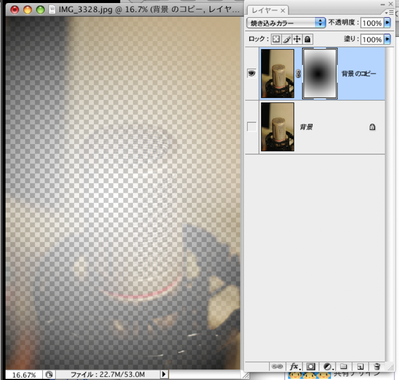Expand the 不透明度 opacity slider arrow

pos(387,22)
